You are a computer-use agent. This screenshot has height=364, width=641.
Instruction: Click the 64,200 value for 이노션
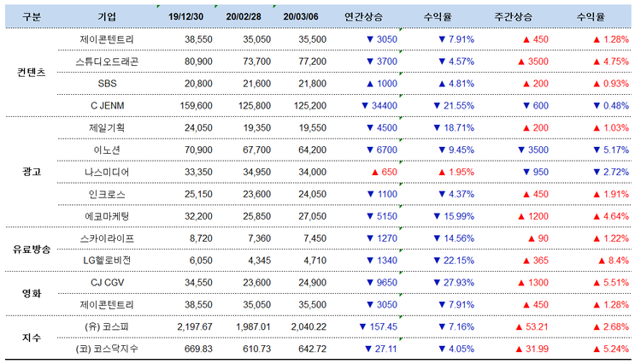312,150
